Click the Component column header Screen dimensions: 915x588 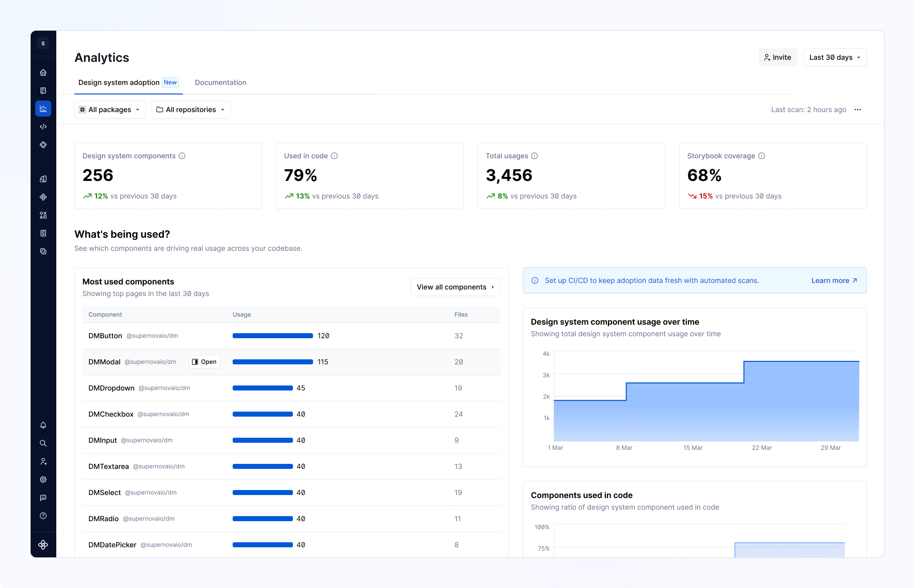click(x=105, y=315)
